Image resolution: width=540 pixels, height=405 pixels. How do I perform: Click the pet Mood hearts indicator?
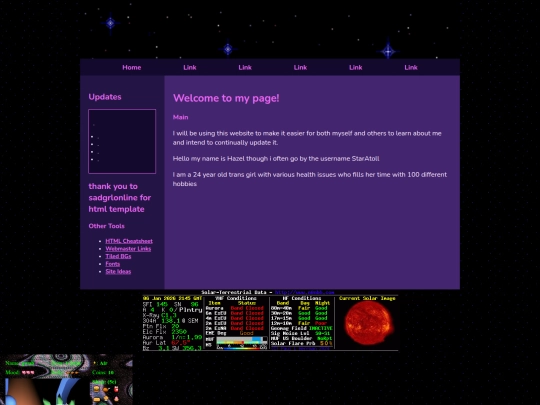(x=28, y=372)
